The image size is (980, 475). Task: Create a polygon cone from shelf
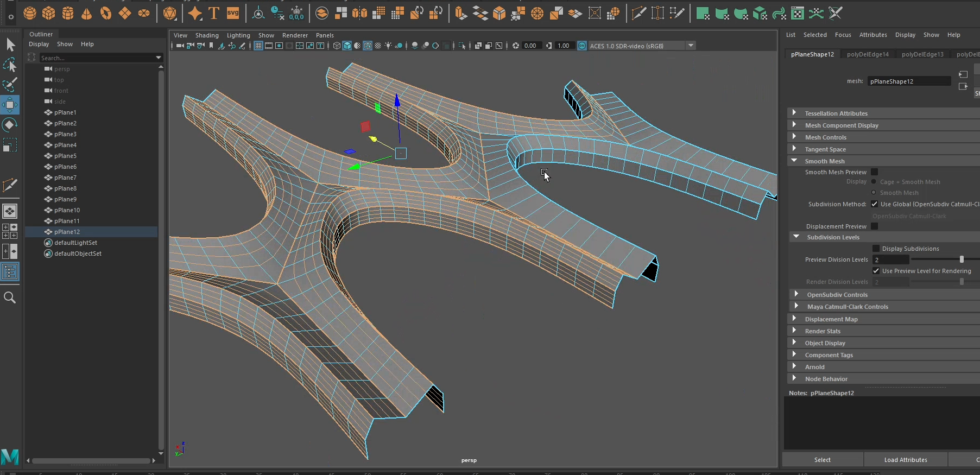coord(87,13)
